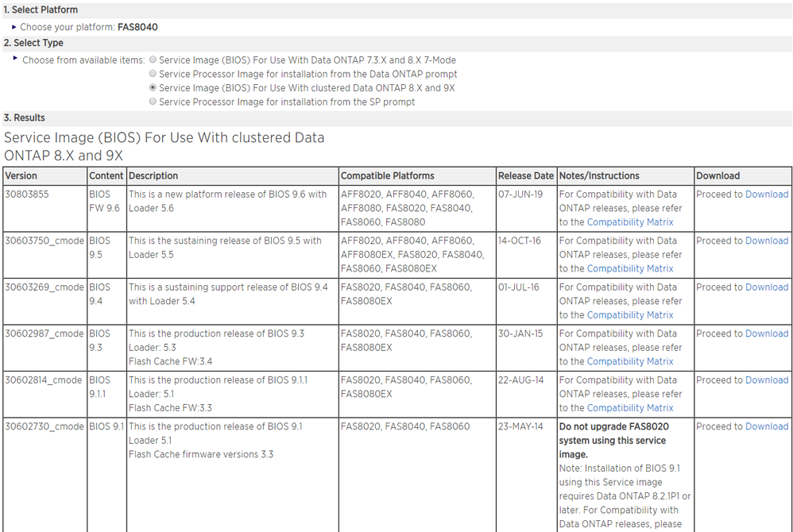Viewport: 793px width, 532px height.
Task: Open Compatibility Matrix for 07-JUN-19 release
Action: (629, 222)
